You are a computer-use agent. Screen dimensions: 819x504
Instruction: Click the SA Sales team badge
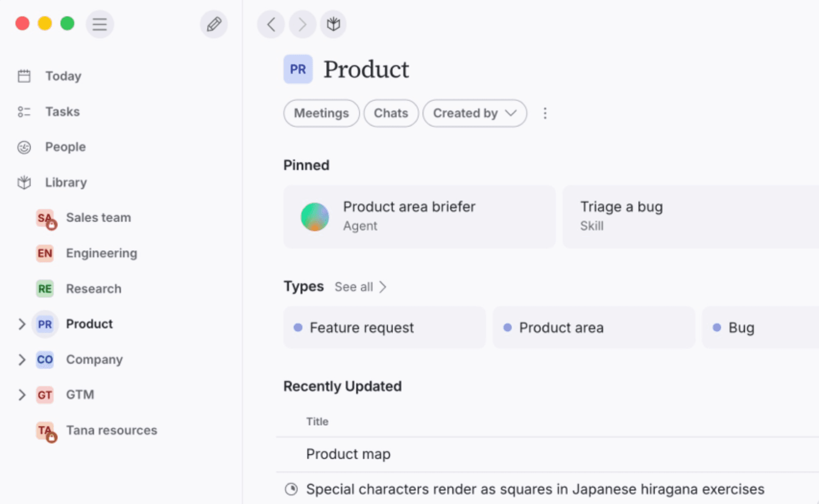click(45, 218)
